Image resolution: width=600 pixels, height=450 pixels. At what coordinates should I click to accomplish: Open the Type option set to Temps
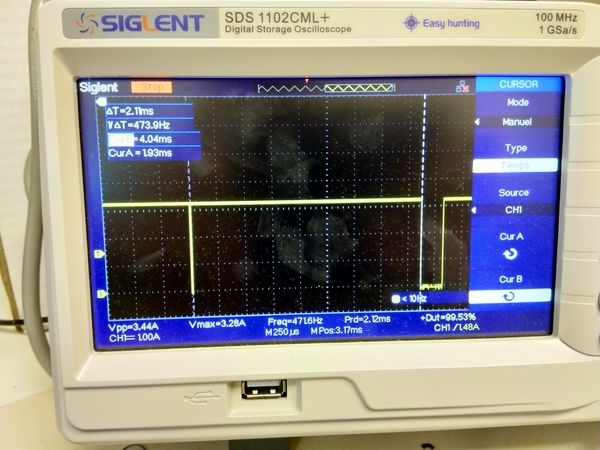click(513, 156)
